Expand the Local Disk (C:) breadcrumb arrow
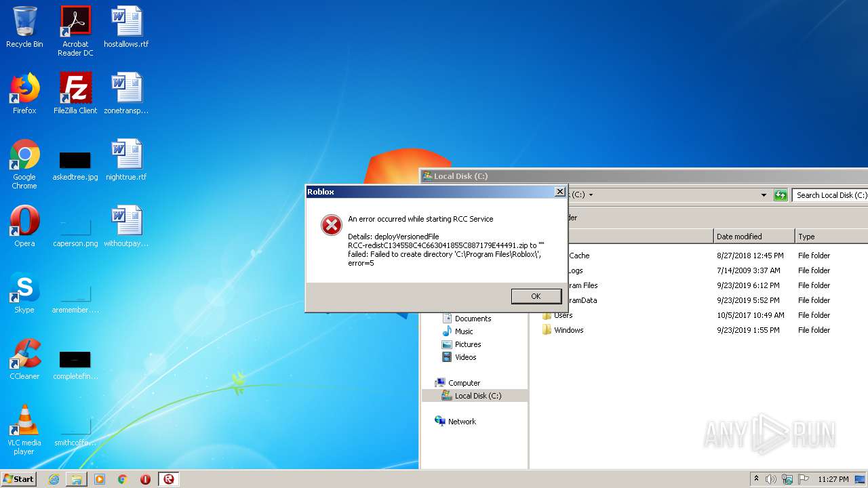 (591, 195)
